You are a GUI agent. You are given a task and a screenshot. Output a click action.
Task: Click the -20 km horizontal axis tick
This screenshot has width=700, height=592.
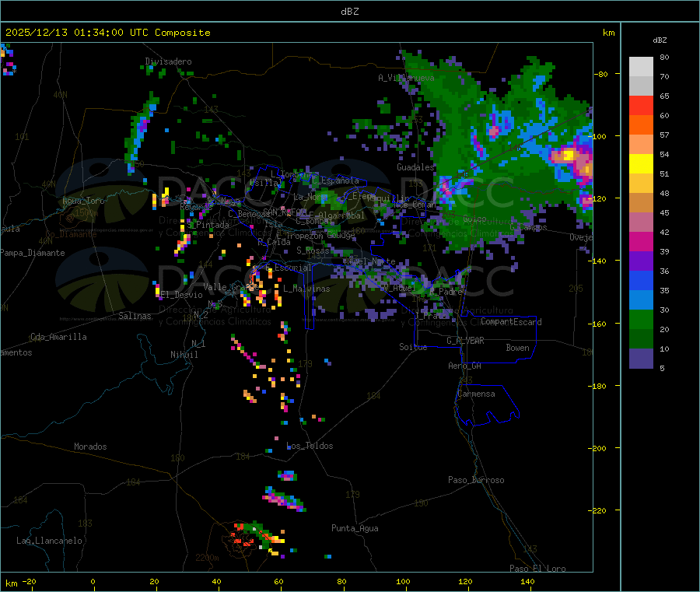(x=29, y=581)
